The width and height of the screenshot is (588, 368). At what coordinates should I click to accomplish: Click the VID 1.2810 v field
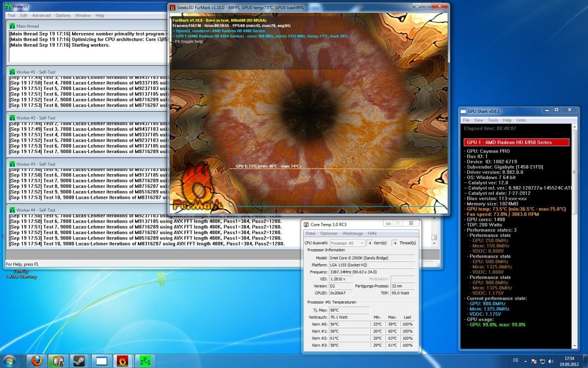[341, 279]
